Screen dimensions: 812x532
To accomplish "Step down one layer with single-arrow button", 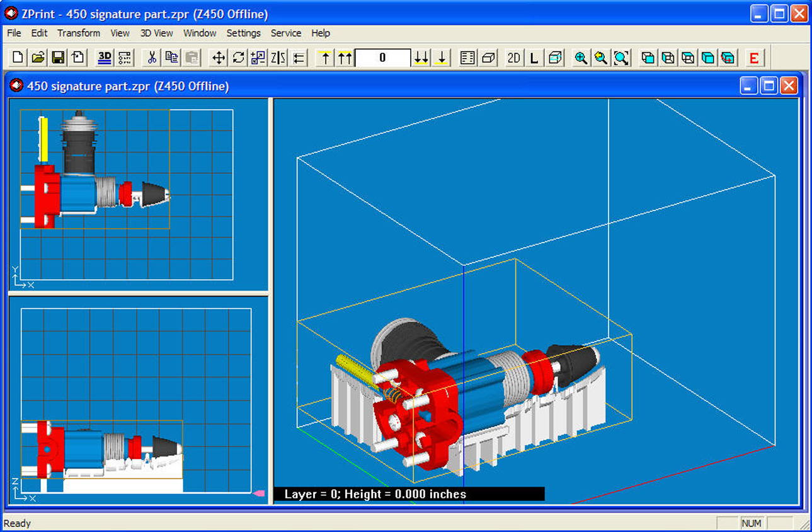I will tap(442, 57).
